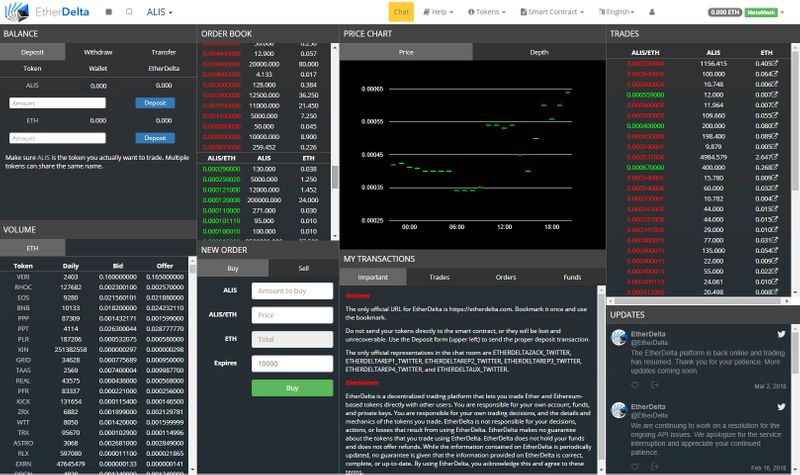Click the ALIS deposit amount field
The width and height of the screenshot is (800, 475).
tap(58, 103)
